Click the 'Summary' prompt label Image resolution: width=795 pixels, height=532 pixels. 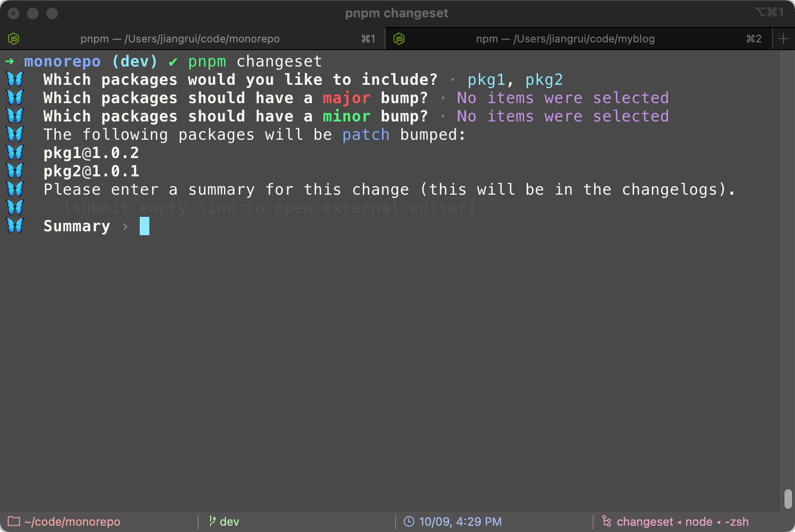(77, 226)
